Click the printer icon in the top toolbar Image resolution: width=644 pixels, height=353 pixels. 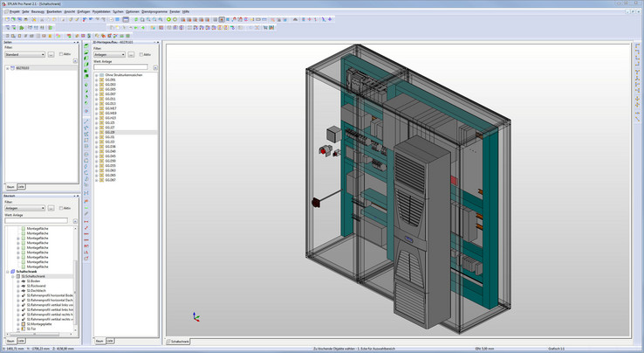point(27,18)
